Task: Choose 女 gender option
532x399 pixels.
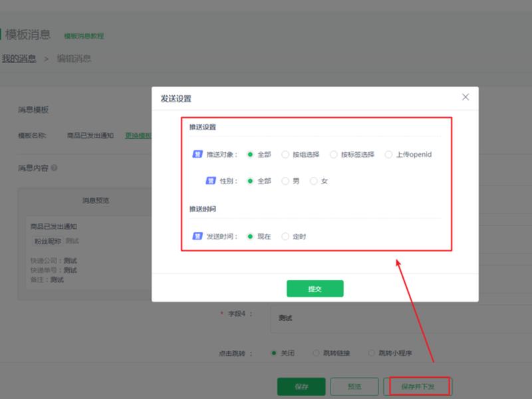Action: (313, 181)
